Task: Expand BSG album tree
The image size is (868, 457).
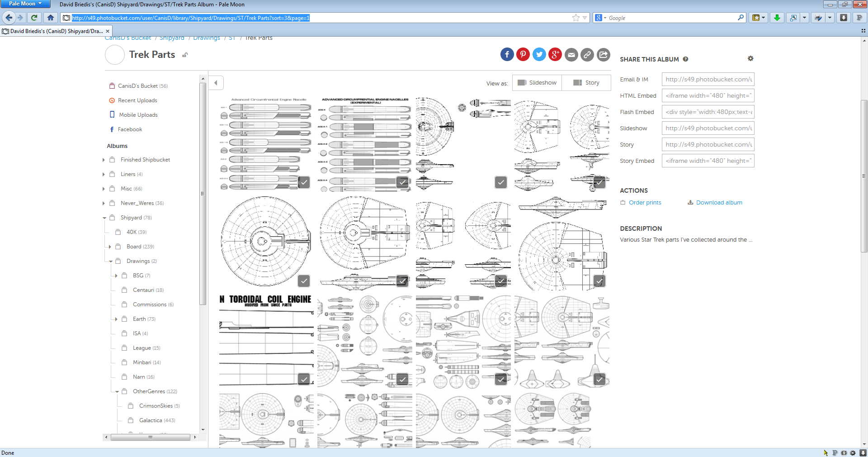Action: tap(116, 276)
